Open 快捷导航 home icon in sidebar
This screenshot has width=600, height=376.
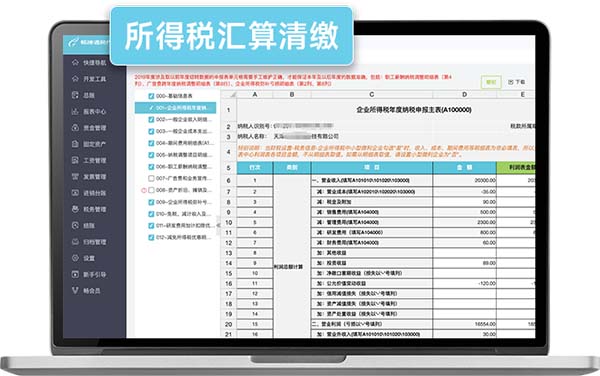click(75, 62)
